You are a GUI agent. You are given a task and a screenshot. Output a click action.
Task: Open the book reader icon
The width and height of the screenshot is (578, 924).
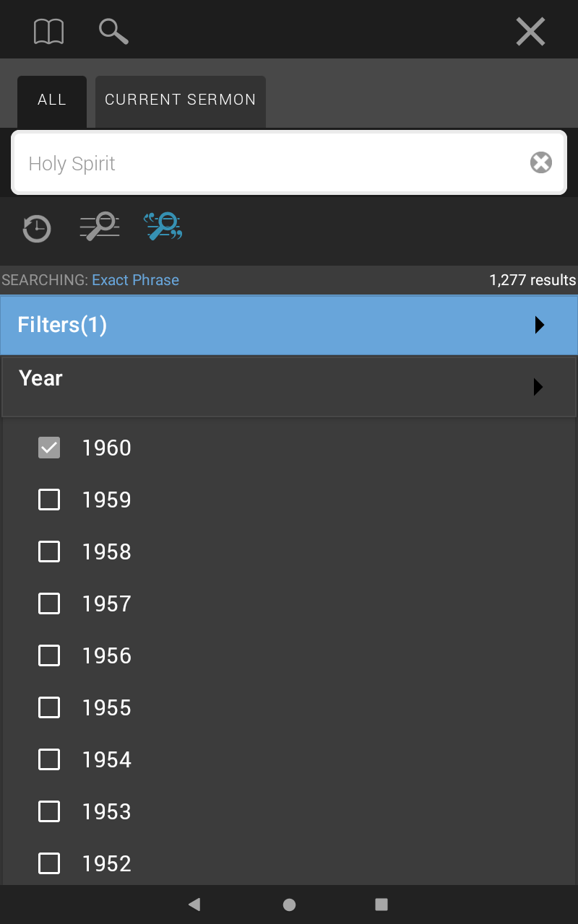click(49, 32)
